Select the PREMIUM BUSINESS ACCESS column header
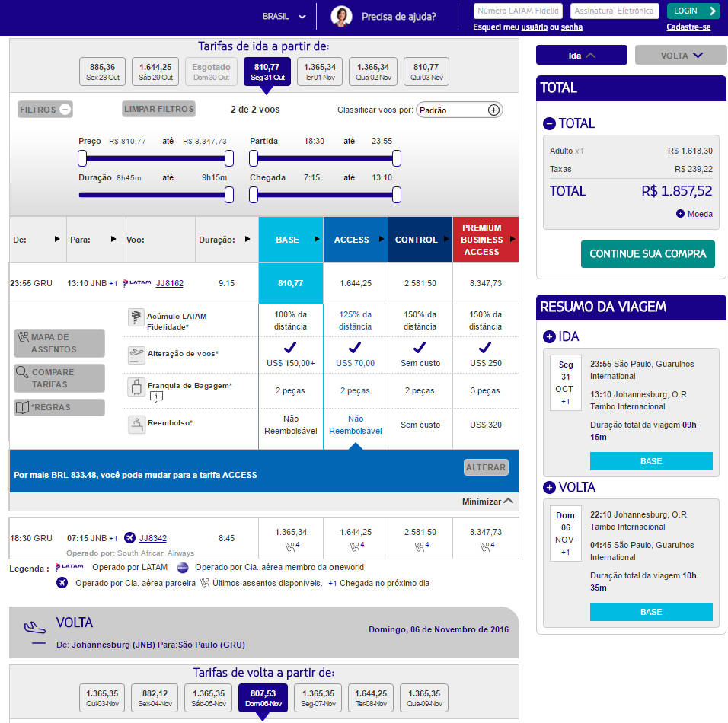Screen dimensions: 728x723 [x=486, y=240]
